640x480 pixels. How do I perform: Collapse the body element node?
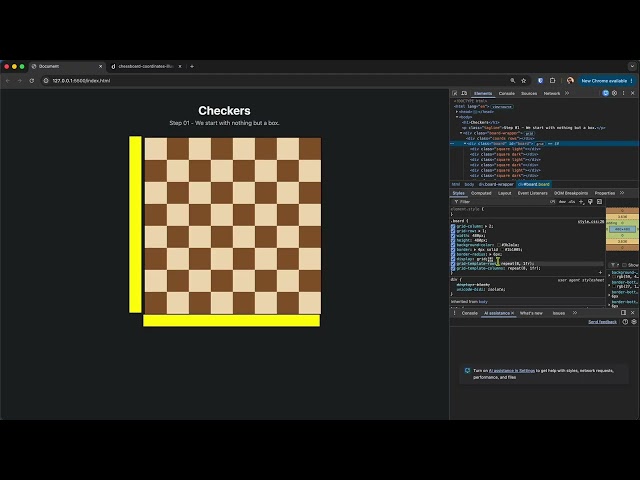[x=457, y=117]
